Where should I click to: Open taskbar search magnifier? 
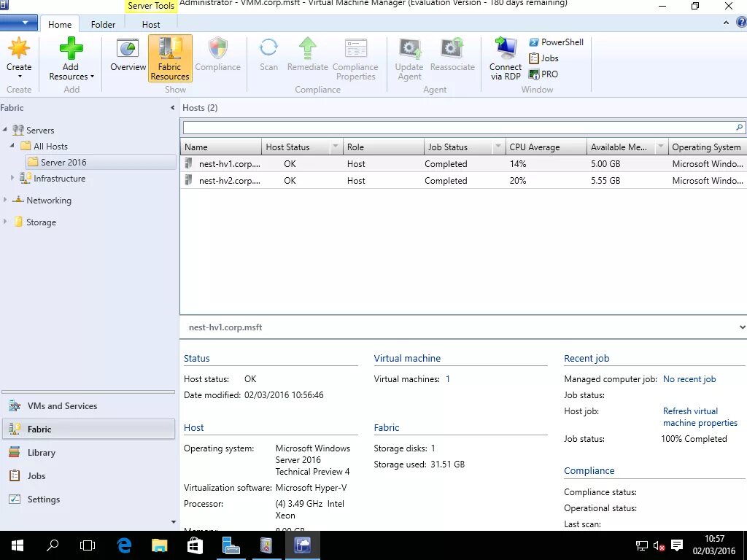click(x=53, y=545)
